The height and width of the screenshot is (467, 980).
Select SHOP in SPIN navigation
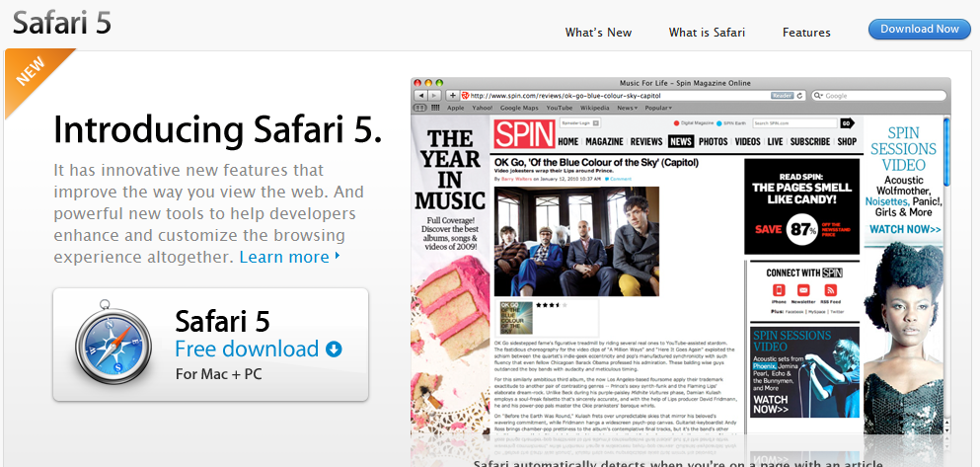847,142
